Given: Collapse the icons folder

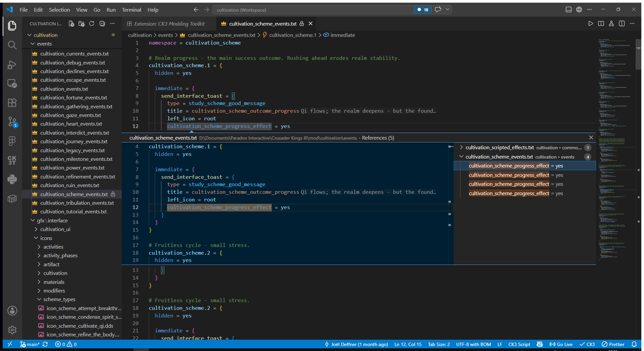Looking at the screenshot, I should (36, 238).
